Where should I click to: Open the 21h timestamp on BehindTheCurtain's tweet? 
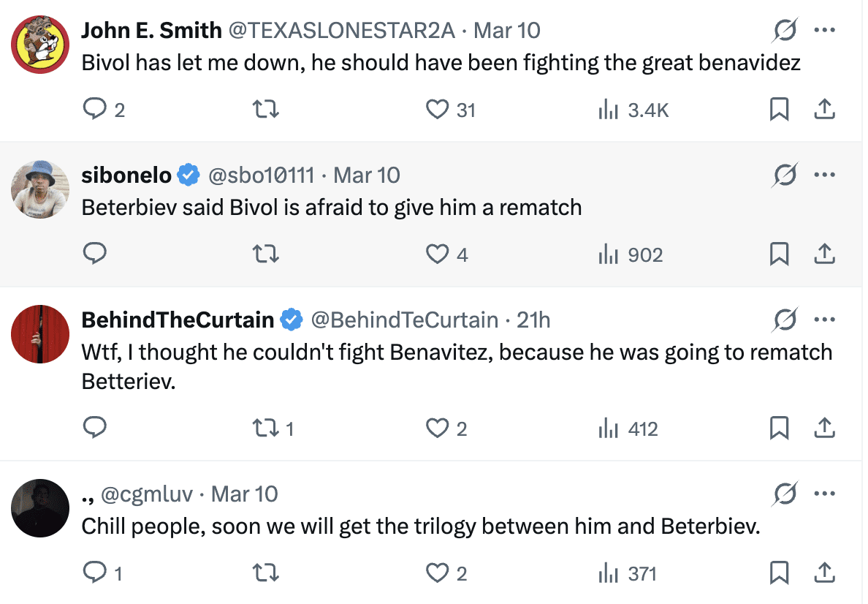pyautogui.click(x=533, y=320)
